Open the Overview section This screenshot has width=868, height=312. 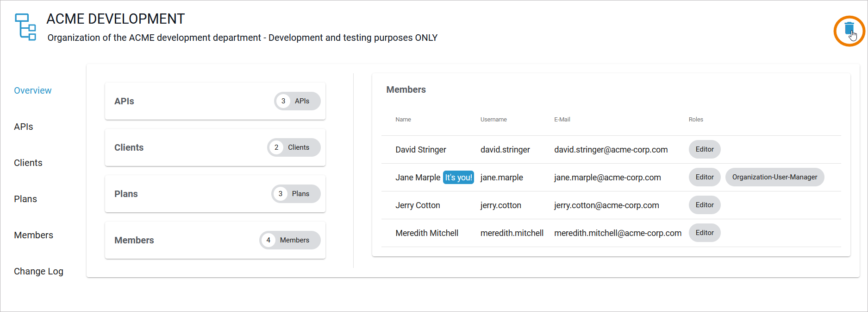click(33, 90)
